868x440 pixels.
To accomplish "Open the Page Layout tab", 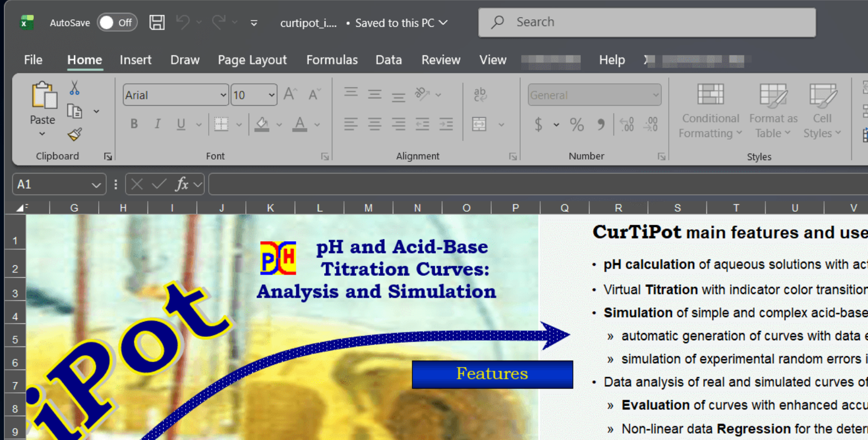I will [x=252, y=60].
